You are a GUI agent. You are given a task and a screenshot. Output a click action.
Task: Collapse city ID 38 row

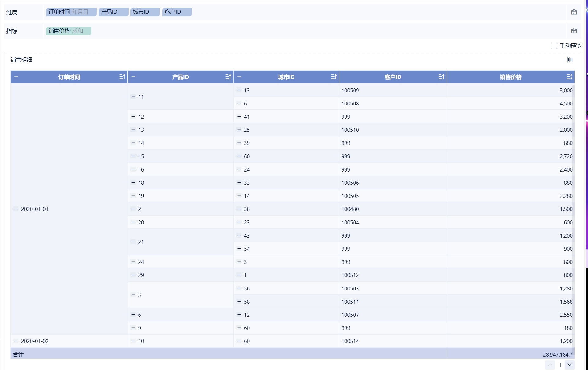pos(239,209)
